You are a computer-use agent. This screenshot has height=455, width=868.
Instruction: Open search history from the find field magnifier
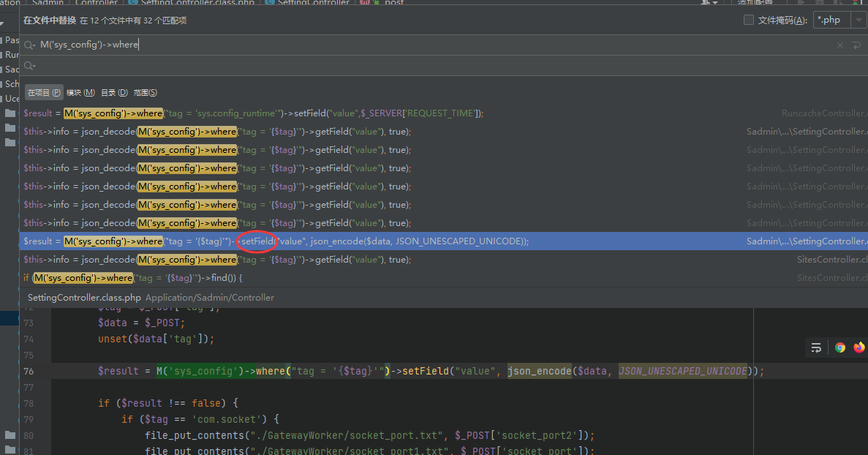click(x=29, y=45)
